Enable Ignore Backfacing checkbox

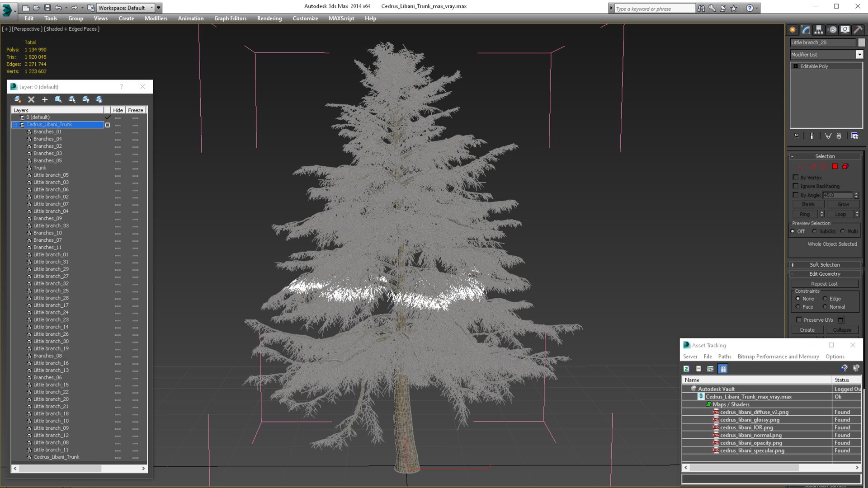click(x=796, y=186)
